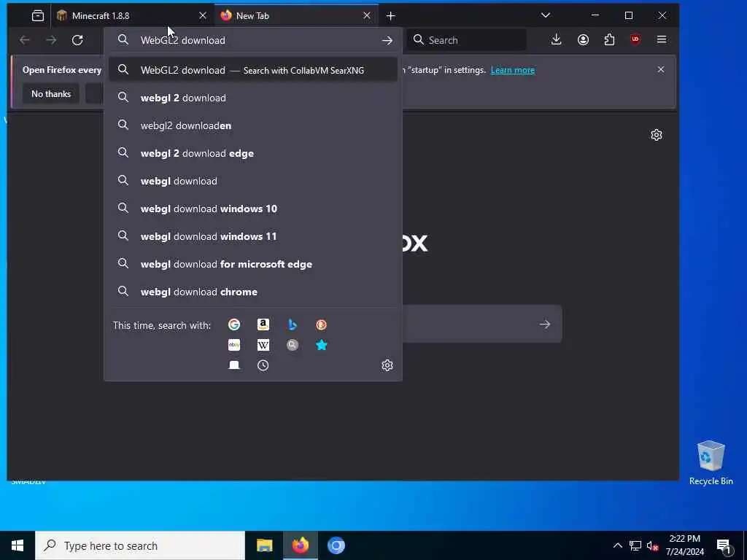This screenshot has width=747, height=560.
Task: Choose 'webgl download windows 10' suggestion
Action: click(x=253, y=209)
